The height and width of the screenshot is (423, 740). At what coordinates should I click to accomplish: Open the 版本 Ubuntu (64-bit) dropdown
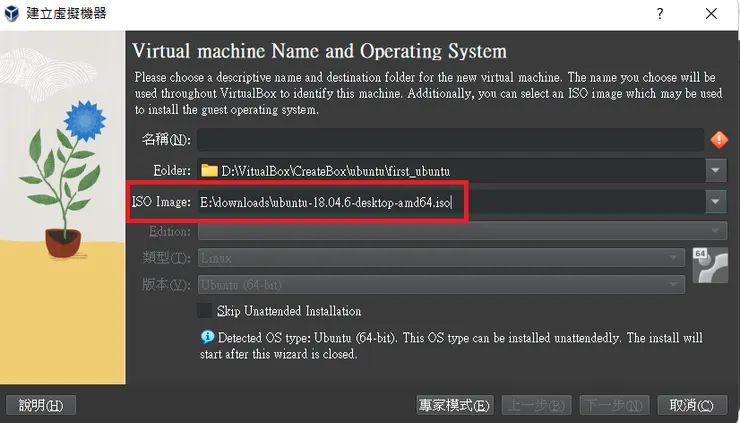(441, 285)
